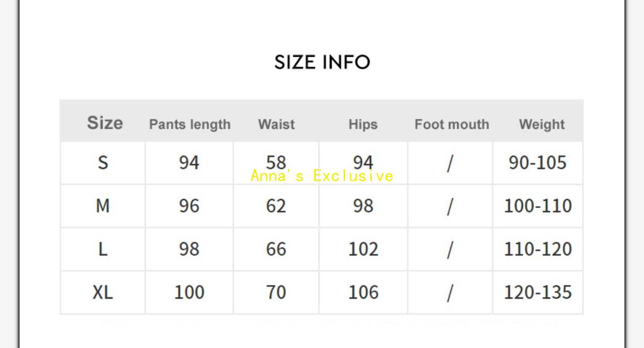Select the pants length value 100
The height and width of the screenshot is (348, 644).
pos(189,293)
